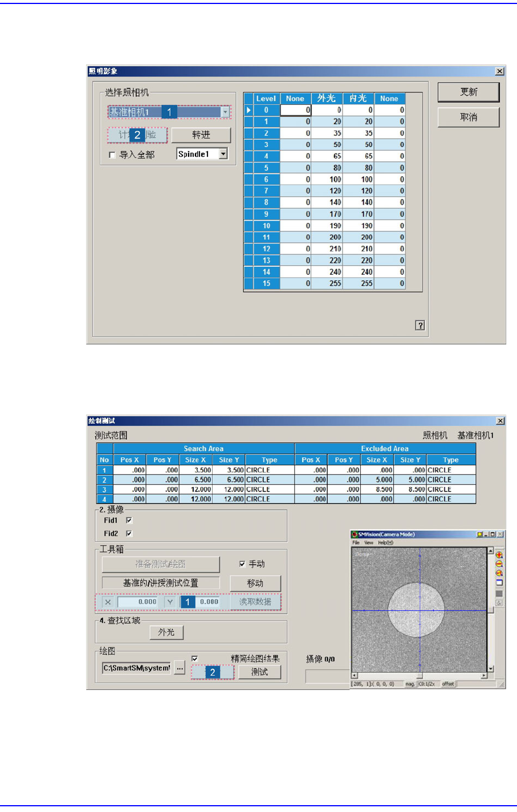Click the 准备测试/绘图 button
The image size is (517, 812).
(x=161, y=565)
